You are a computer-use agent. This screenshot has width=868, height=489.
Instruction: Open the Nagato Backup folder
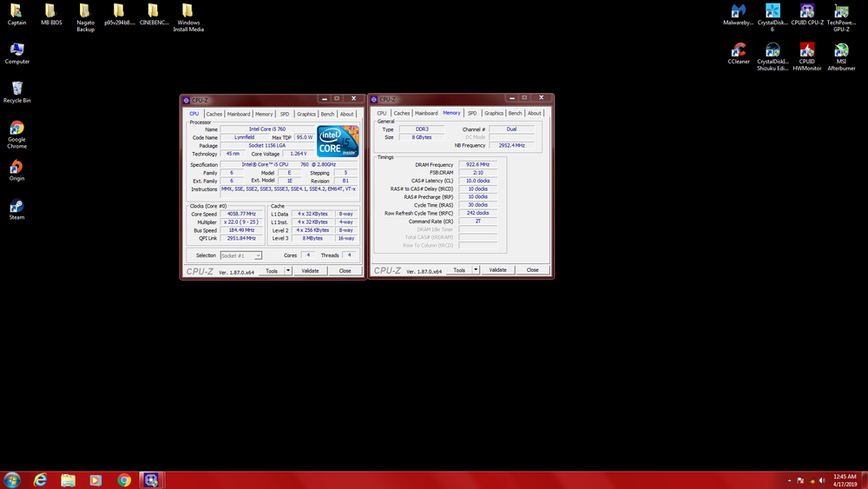tap(85, 17)
